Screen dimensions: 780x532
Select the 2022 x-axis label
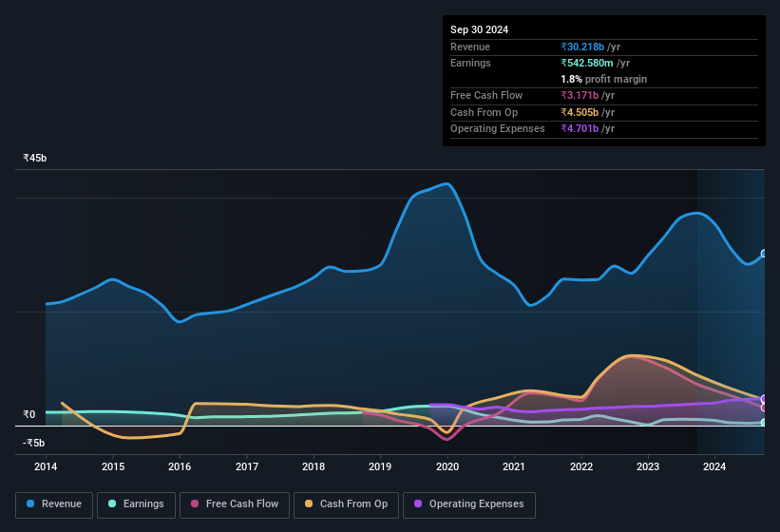click(581, 466)
